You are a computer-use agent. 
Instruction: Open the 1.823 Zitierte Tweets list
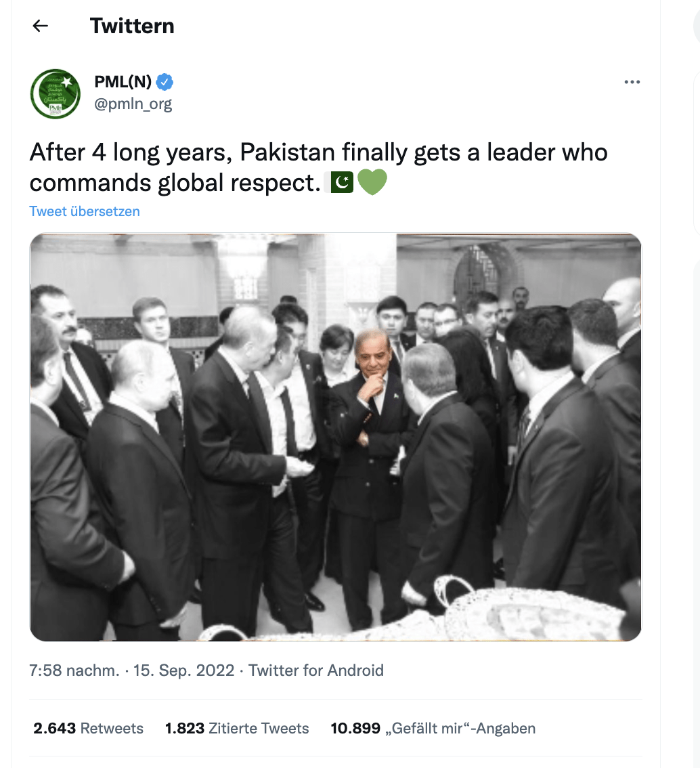tap(237, 729)
